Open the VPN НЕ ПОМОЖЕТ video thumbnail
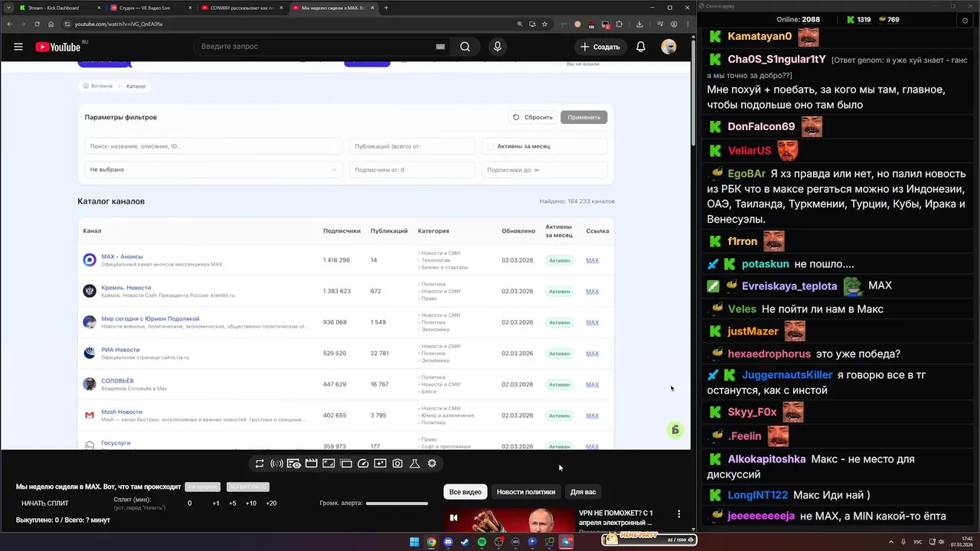This screenshot has height=551, width=980. 510,520
